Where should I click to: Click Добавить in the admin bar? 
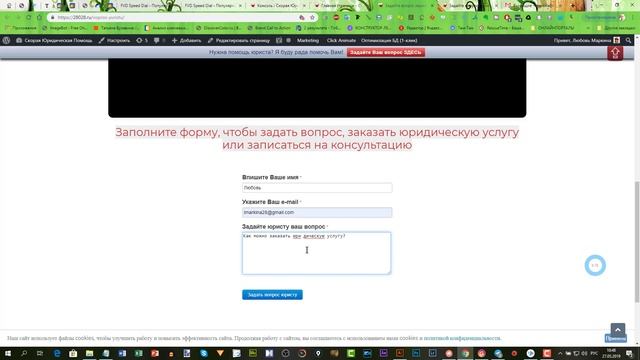tap(187, 40)
